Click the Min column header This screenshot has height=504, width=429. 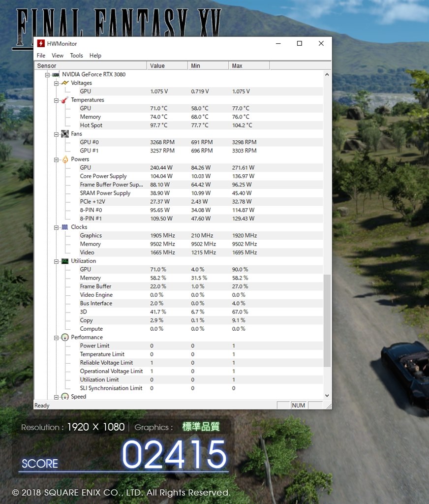click(x=208, y=65)
